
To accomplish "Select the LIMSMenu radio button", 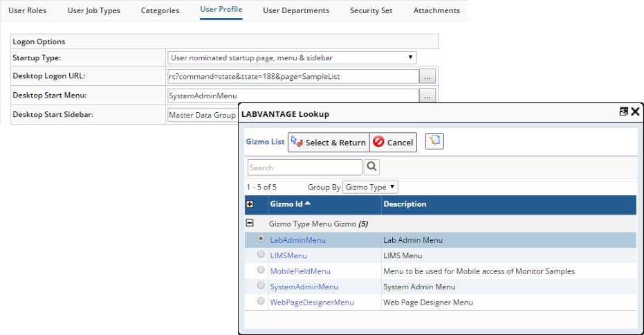I will 261,255.
